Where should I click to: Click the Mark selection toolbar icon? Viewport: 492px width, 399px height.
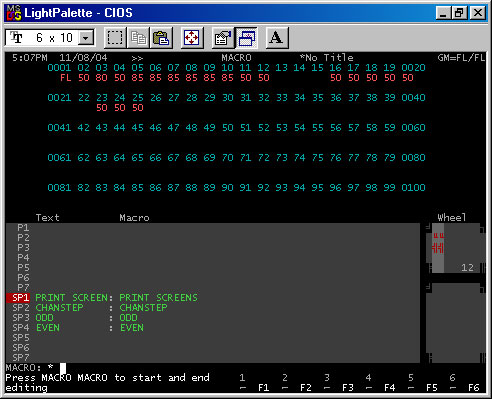115,38
